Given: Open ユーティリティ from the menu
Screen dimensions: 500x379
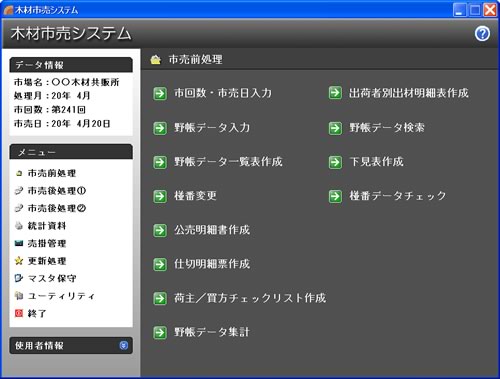Looking at the screenshot, I should coord(61,296).
